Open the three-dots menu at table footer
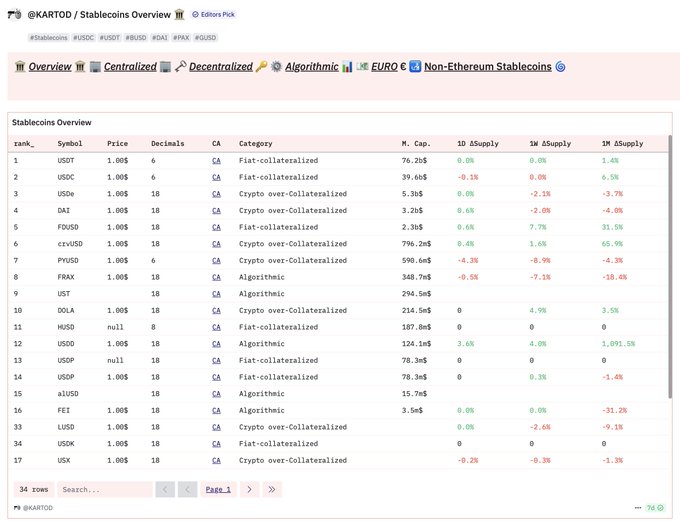This screenshot has height=521, width=680. [x=638, y=508]
